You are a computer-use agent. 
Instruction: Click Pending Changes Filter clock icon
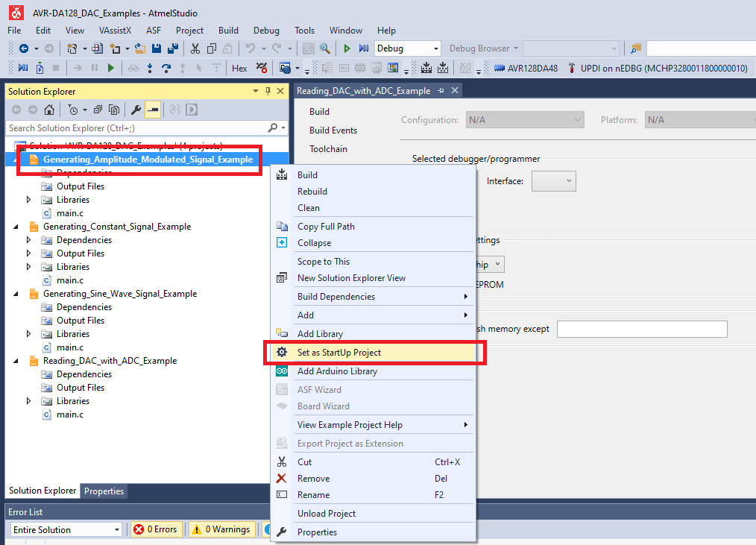tap(73, 110)
